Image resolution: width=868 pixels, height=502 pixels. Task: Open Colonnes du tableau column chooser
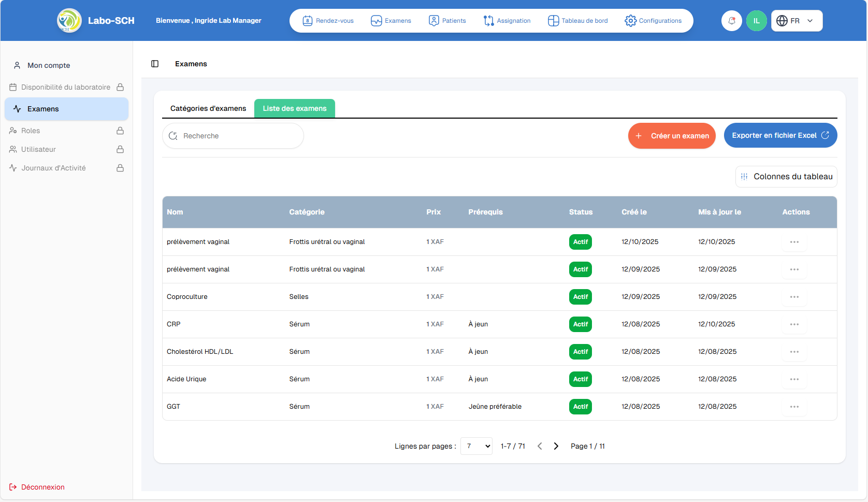(x=786, y=177)
